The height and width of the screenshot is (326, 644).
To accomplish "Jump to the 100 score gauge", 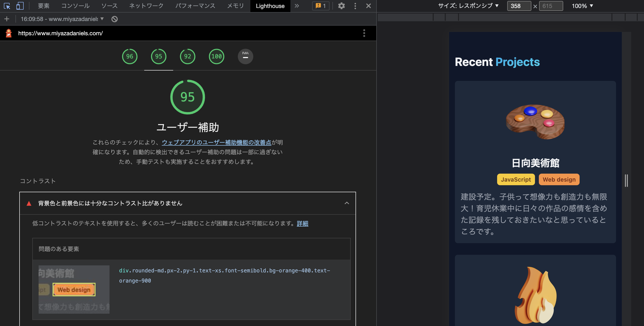I will click(217, 56).
